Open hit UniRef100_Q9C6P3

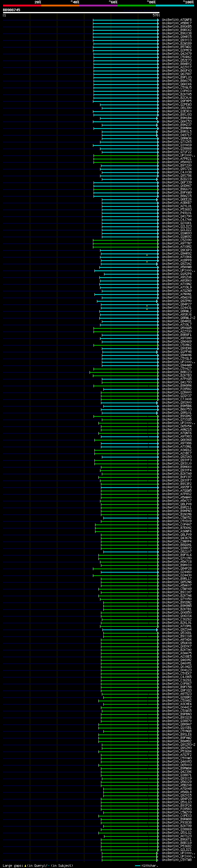tap(177, 250)
